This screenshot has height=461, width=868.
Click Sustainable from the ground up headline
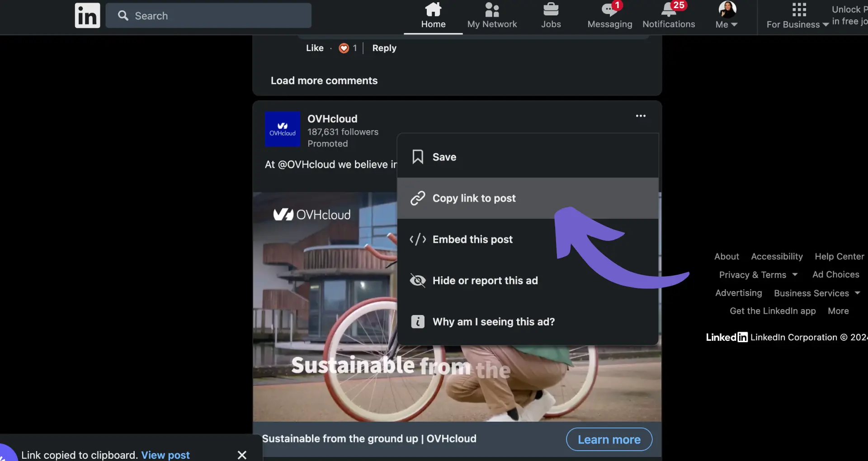click(x=369, y=438)
